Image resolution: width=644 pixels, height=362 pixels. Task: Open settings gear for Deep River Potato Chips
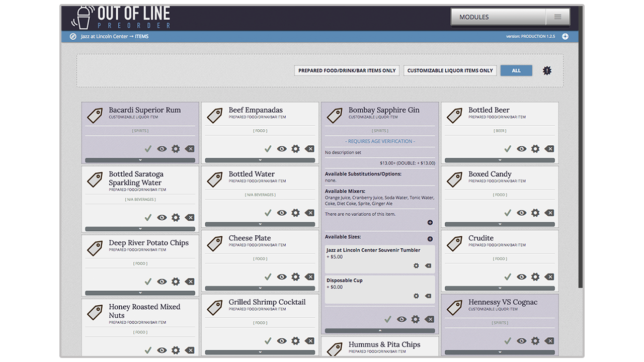tap(176, 282)
